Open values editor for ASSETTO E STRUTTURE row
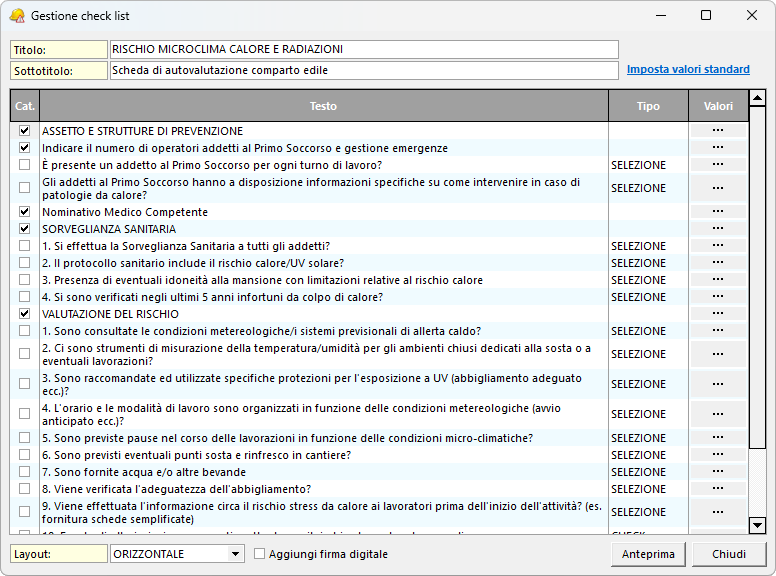The height and width of the screenshot is (576, 776). (717, 131)
